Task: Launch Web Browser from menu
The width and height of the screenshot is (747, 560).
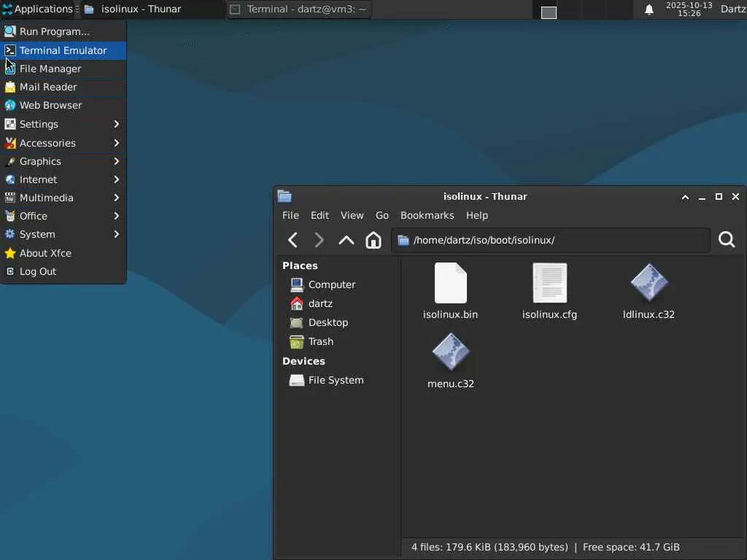Action: click(x=63, y=105)
